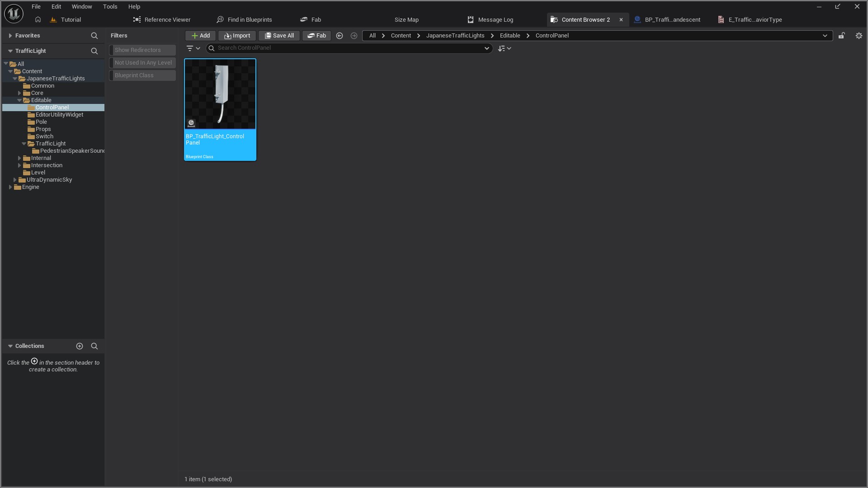
Task: Open Content Browser settings gear
Action: tap(859, 36)
